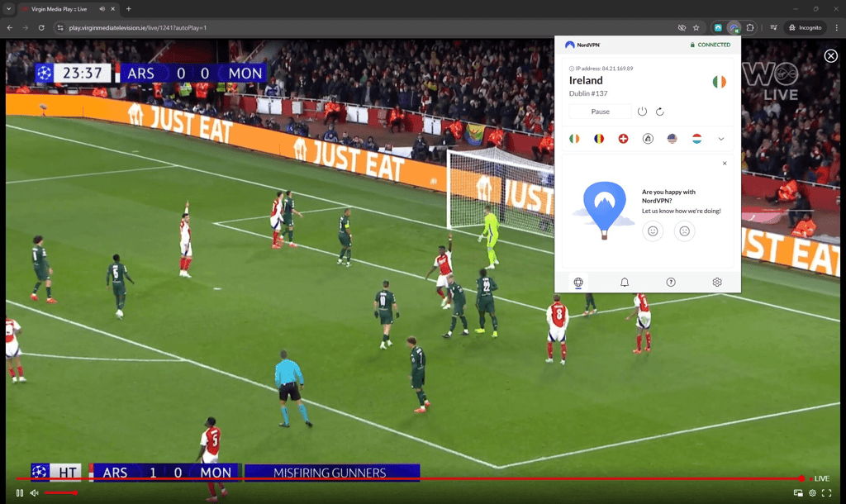Click the third-party cookies blocked eye icon
This screenshot has width=846, height=504.
tap(682, 27)
